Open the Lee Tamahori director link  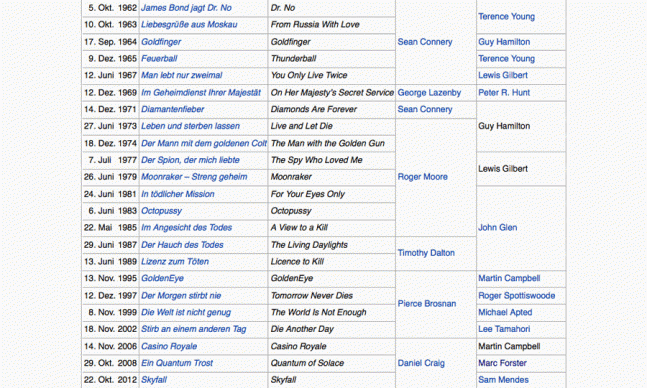pos(504,329)
